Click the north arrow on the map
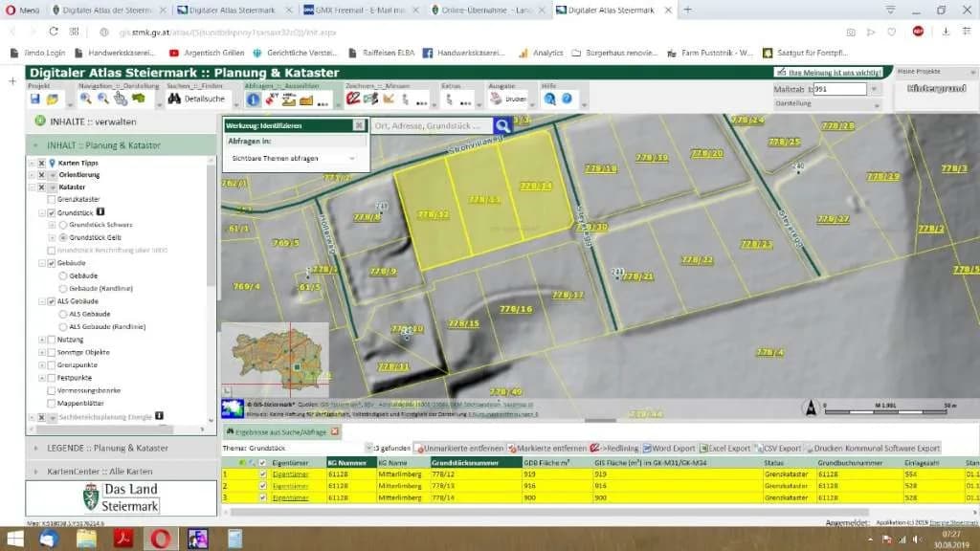The image size is (980, 551). (x=811, y=408)
